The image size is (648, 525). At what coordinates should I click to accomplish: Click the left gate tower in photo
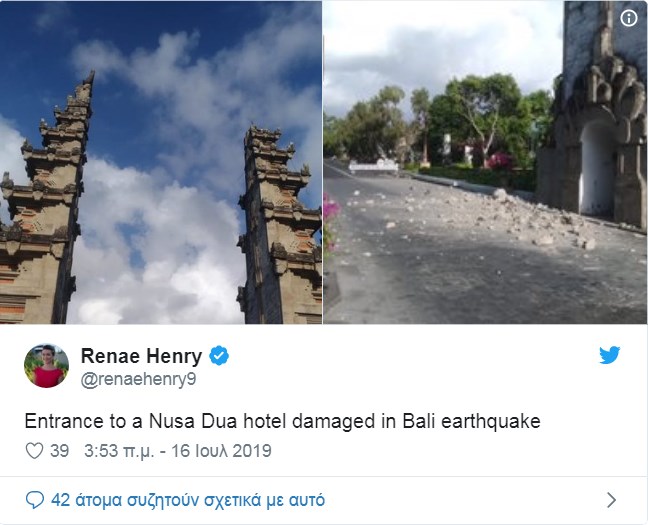(45, 198)
